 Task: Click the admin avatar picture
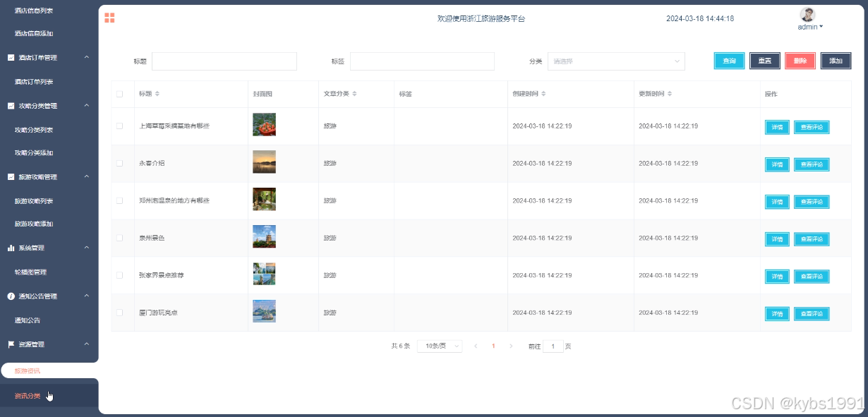click(807, 14)
